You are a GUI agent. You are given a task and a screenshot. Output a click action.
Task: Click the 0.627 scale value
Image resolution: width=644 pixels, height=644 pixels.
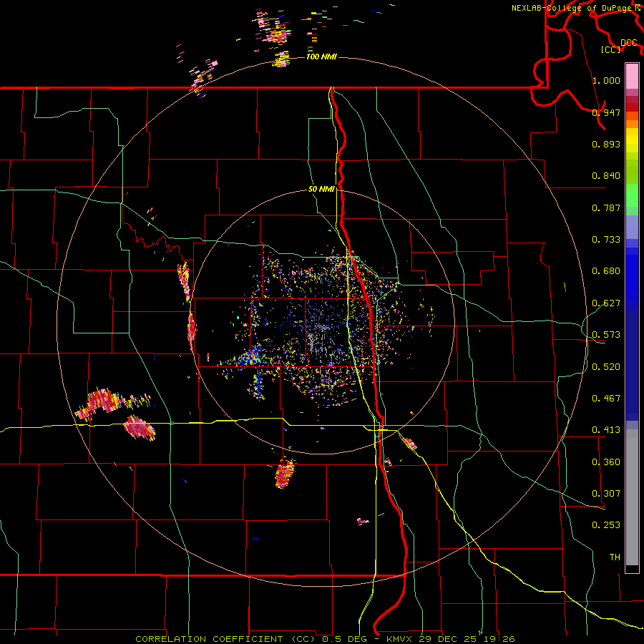pos(606,303)
